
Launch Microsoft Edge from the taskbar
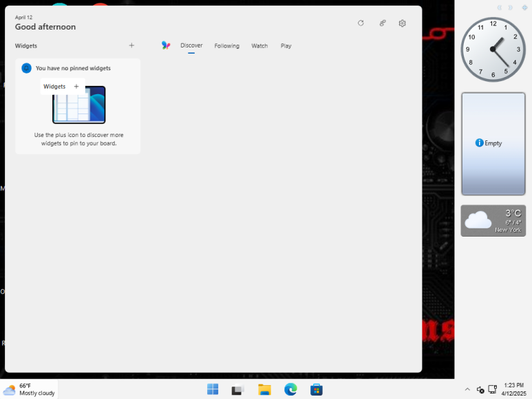(x=290, y=389)
